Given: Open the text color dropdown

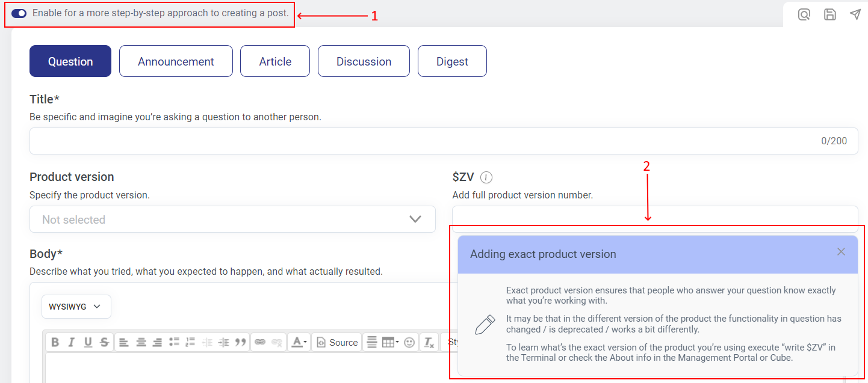Looking at the screenshot, I should pyautogui.click(x=299, y=342).
